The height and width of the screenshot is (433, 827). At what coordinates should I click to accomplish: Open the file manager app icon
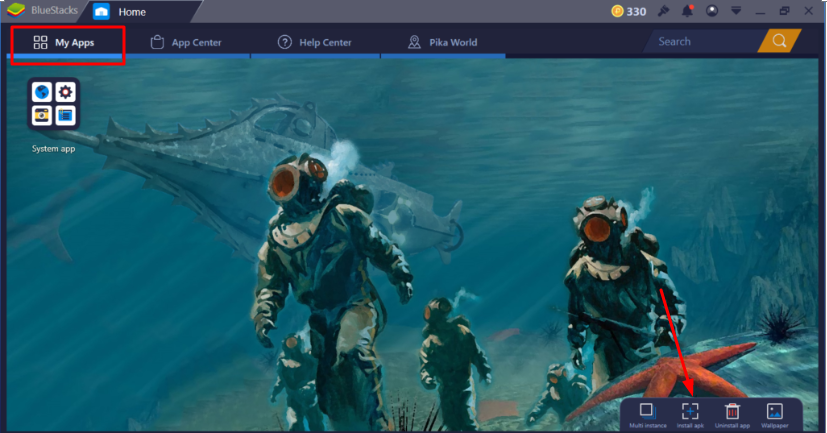pyautogui.click(x=65, y=116)
